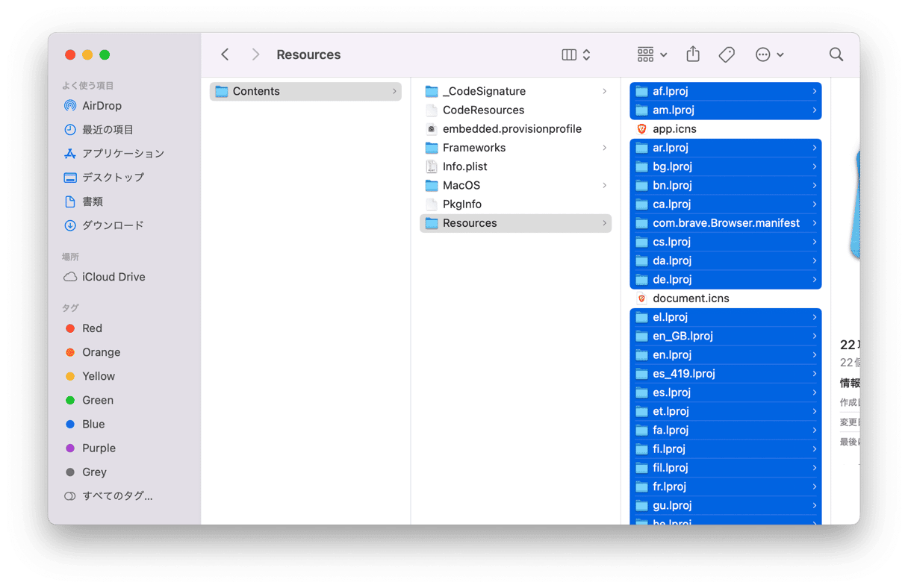Click the Share toolbar icon

(693, 54)
